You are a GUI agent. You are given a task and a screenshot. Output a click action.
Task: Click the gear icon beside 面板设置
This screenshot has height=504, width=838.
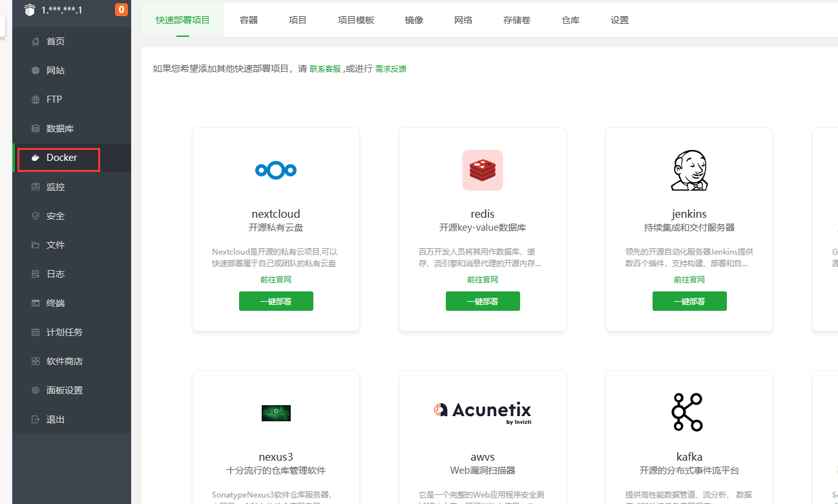click(x=36, y=390)
